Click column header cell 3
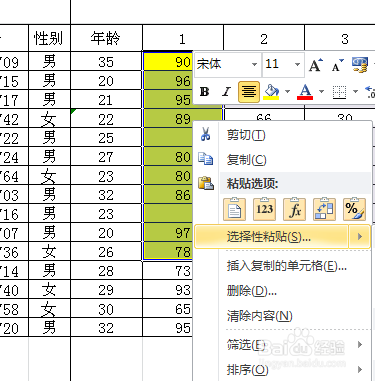Image resolution: width=375 pixels, height=381 pixels. (x=340, y=38)
